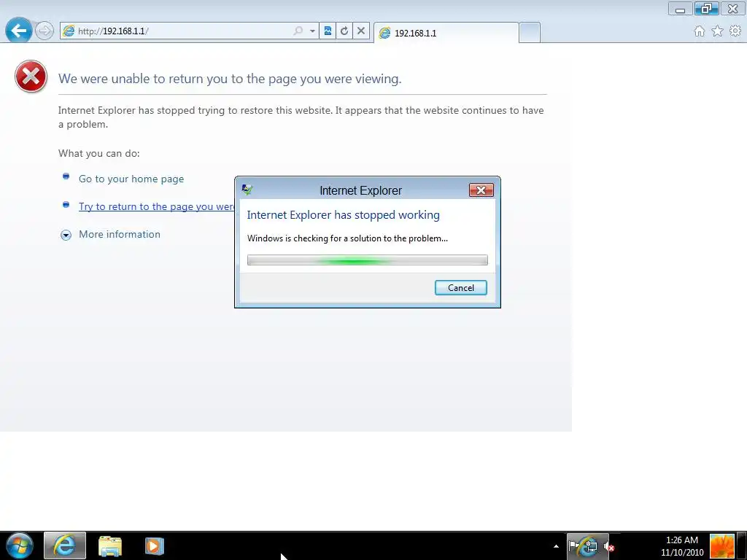The width and height of the screenshot is (747, 560).
Task: Click the 'Internet Explorer has stopped working' heading
Action: (343, 215)
